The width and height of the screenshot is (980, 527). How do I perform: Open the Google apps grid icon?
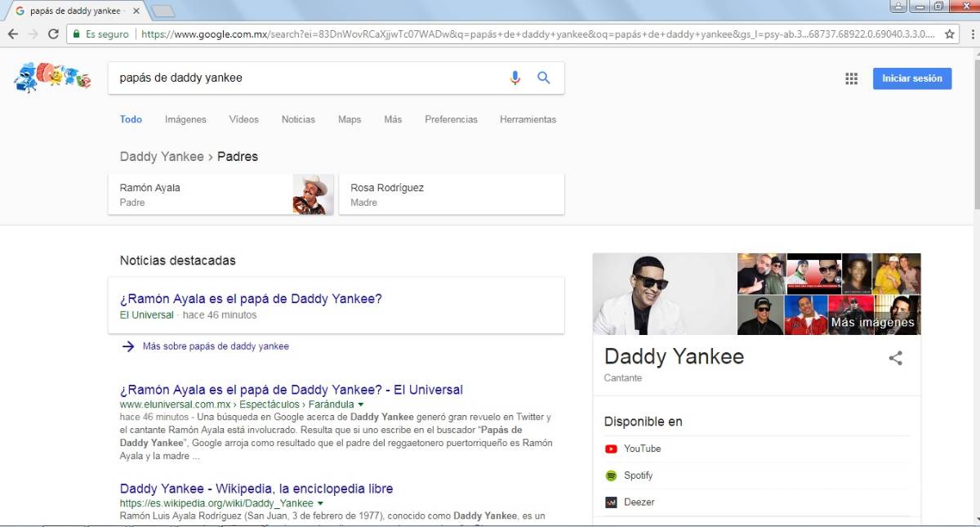tap(851, 78)
